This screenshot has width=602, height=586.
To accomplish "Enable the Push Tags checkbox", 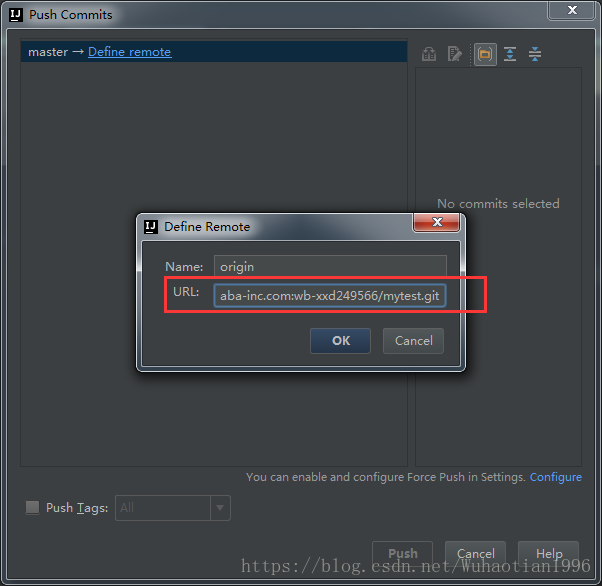I will 33,507.
